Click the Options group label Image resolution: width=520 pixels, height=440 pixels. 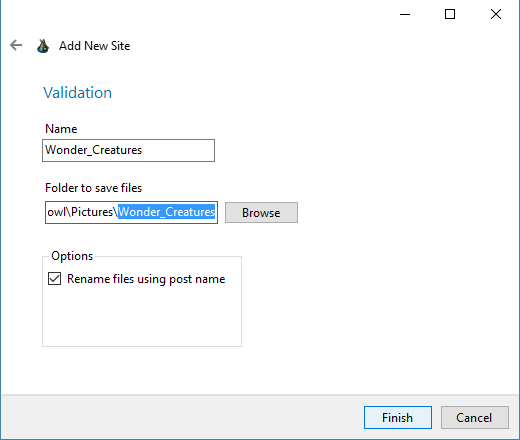click(72, 256)
